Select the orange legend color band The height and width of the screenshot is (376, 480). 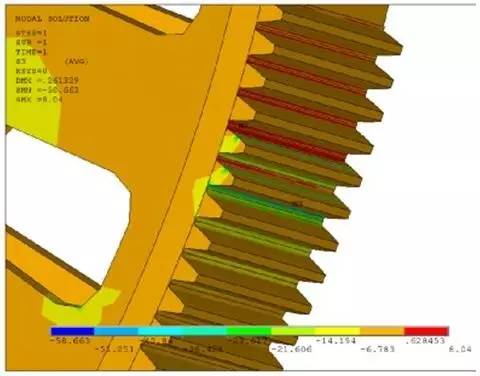pyautogui.click(x=382, y=331)
